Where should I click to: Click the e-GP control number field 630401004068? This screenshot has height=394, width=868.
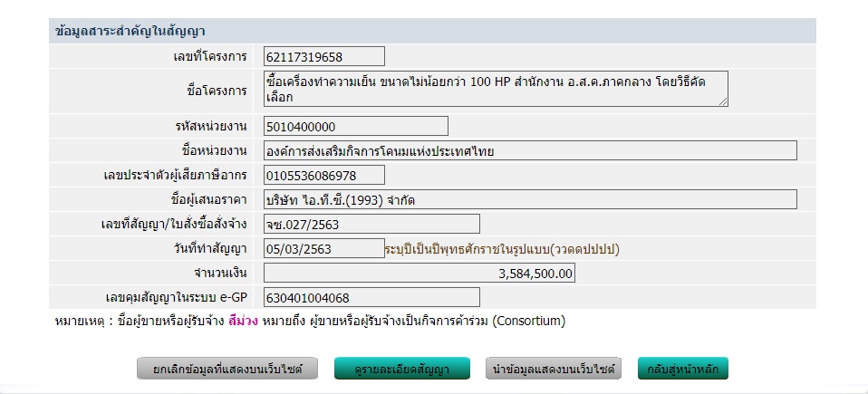click(x=371, y=297)
